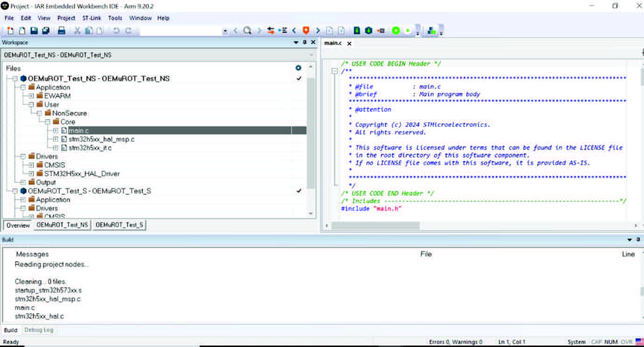The height and width of the screenshot is (347, 644).
Task: Open the toolbar search text dropdown arrow
Action: click(x=225, y=31)
